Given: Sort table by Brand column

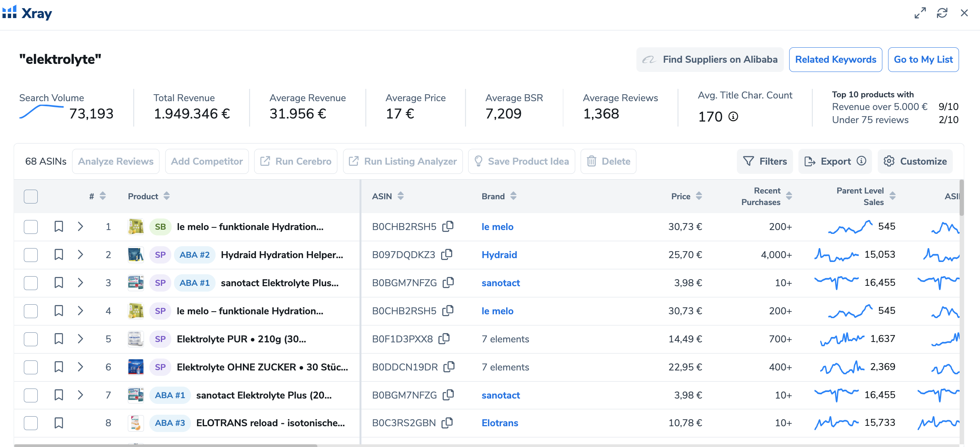Looking at the screenshot, I should (x=513, y=196).
